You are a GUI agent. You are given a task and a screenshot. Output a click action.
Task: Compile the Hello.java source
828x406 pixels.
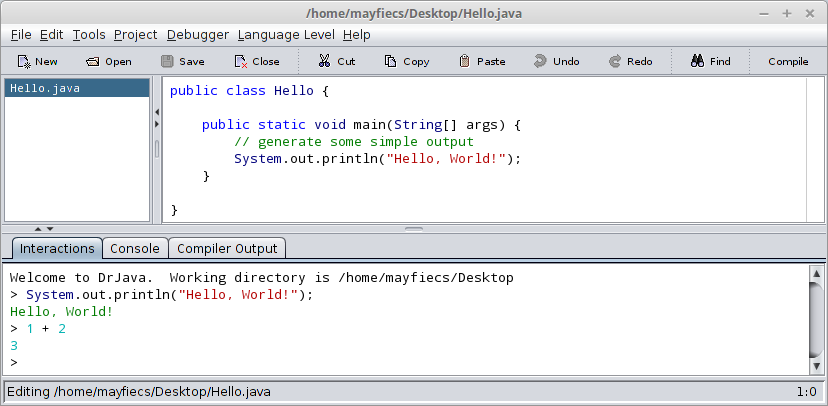[x=788, y=62]
